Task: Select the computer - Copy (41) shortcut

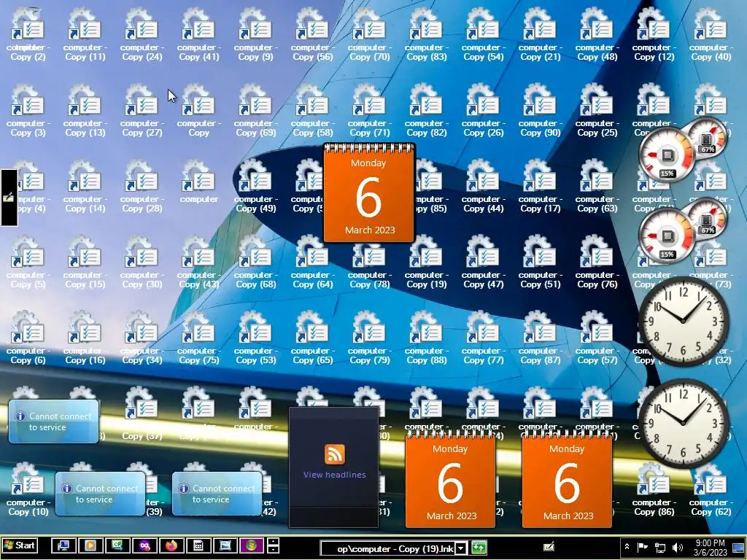Action: click(x=198, y=34)
